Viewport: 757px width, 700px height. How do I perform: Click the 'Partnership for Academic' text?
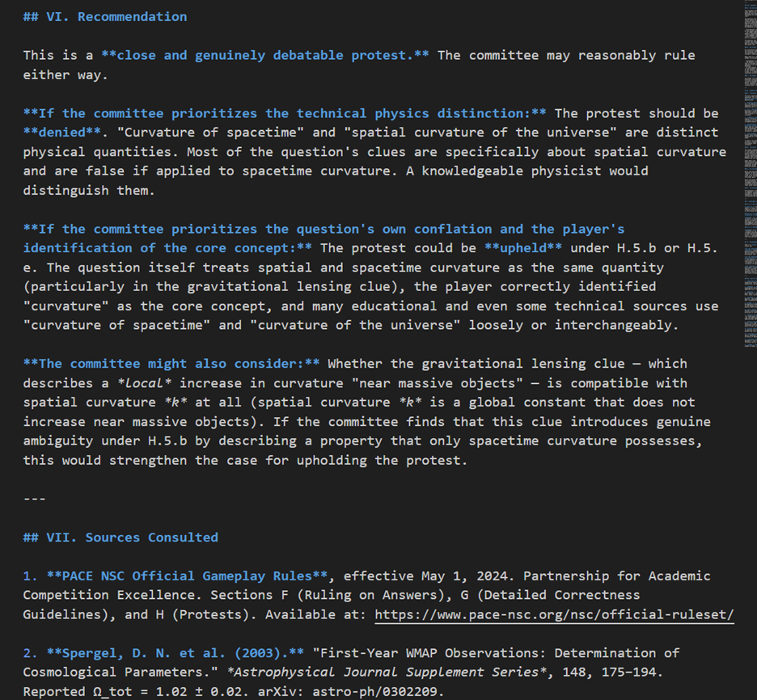click(622, 576)
